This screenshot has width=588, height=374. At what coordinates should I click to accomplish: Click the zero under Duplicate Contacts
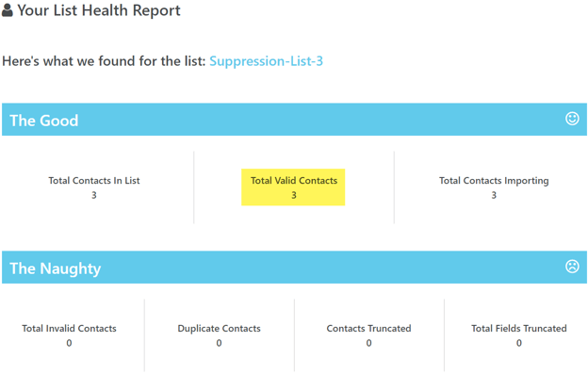point(219,343)
